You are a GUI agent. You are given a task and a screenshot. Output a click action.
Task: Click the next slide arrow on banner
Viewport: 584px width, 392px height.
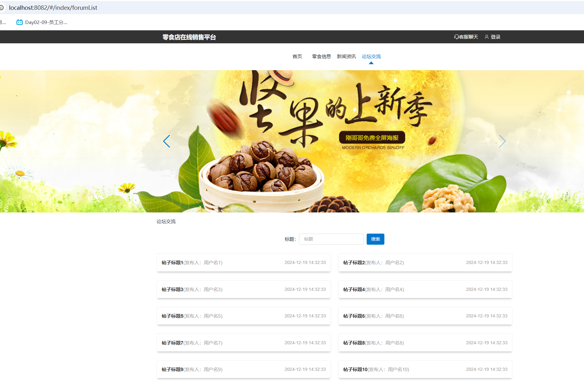click(x=502, y=141)
